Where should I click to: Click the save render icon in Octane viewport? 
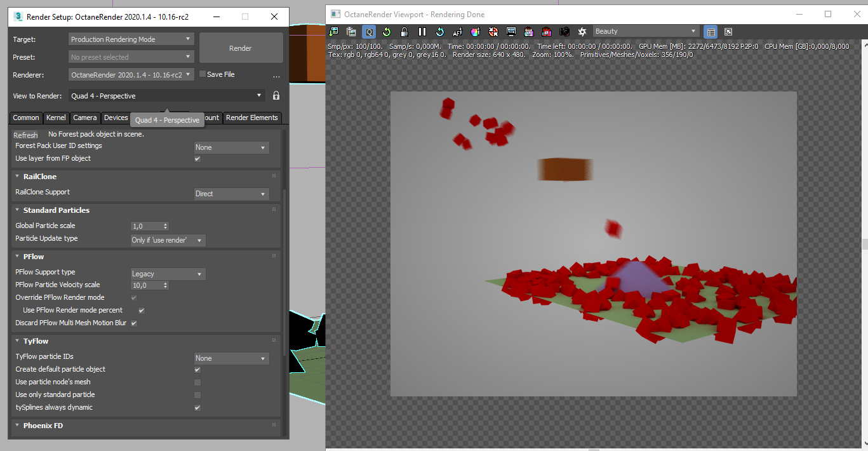[x=333, y=31]
